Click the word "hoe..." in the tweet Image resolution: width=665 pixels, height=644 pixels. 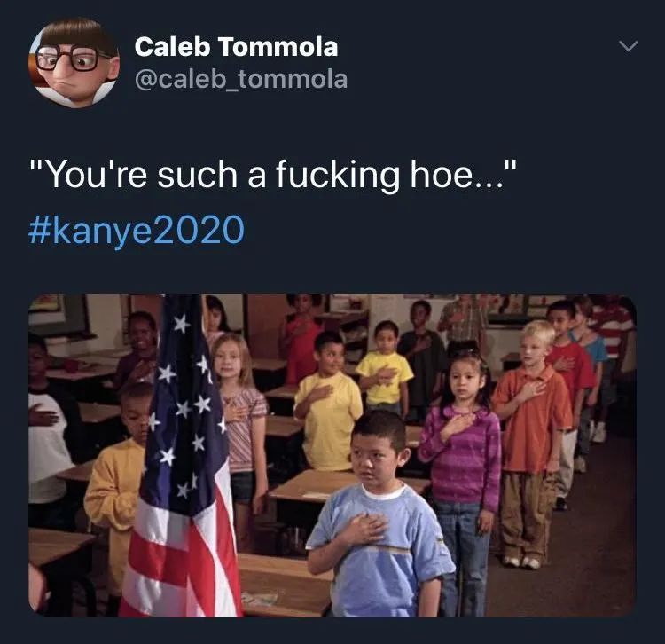click(458, 175)
